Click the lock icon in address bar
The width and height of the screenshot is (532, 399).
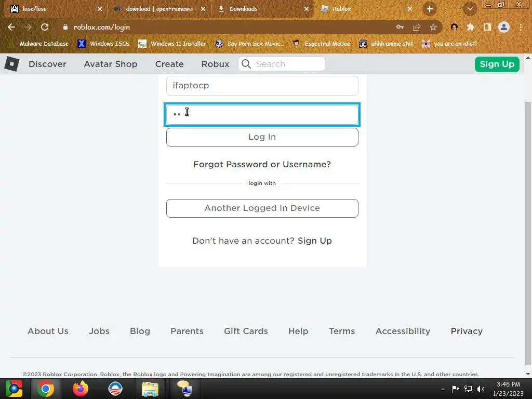65,27
